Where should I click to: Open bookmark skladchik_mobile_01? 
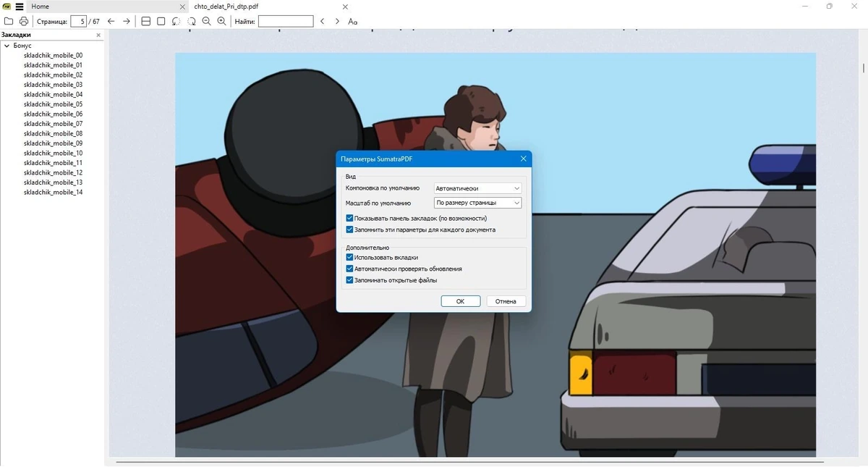pyautogui.click(x=53, y=65)
